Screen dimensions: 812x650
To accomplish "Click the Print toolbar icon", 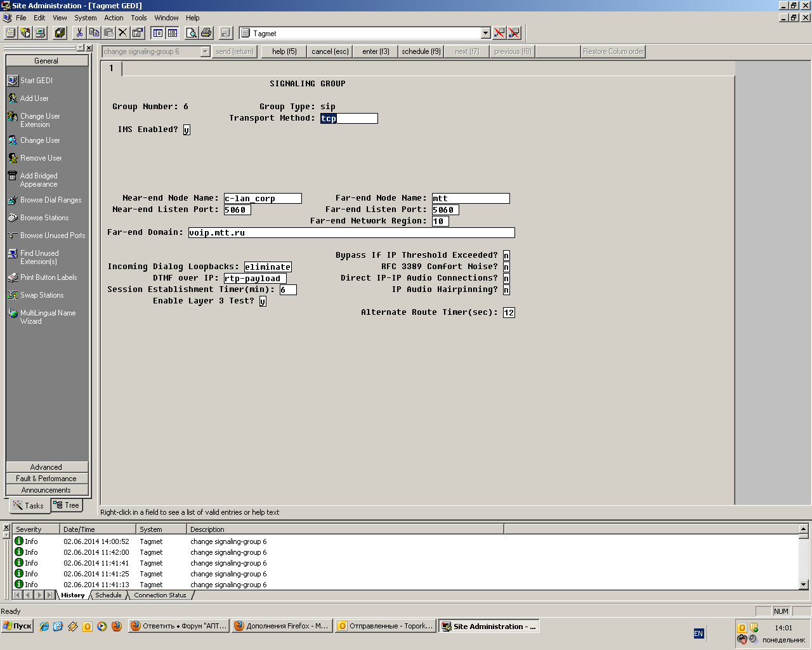I will tap(206, 33).
